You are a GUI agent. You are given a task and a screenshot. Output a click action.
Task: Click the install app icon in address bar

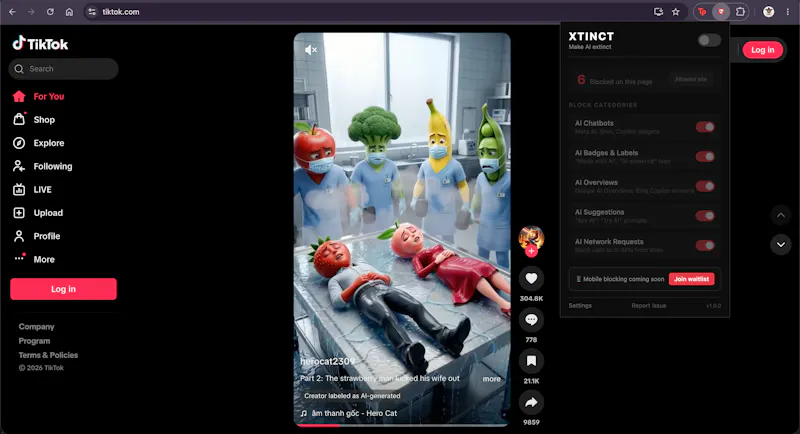click(658, 12)
